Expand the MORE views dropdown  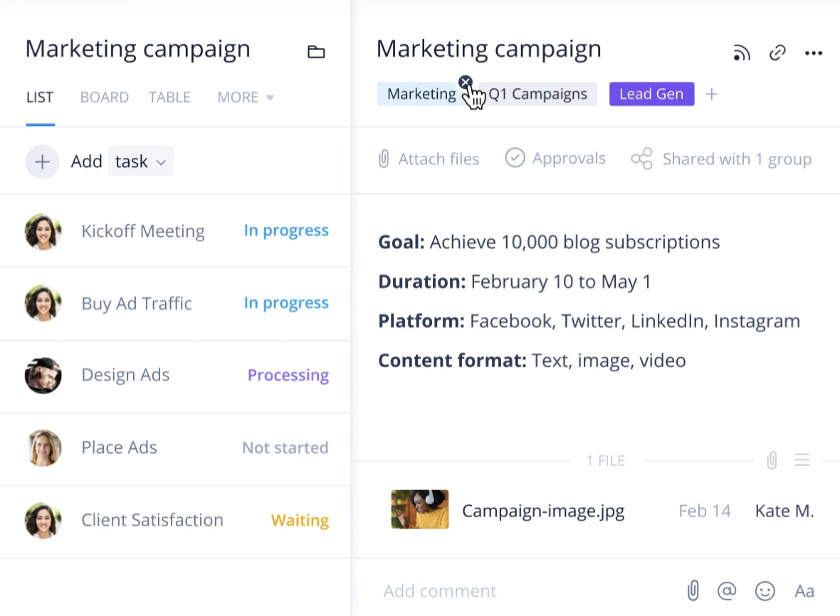coord(246,97)
